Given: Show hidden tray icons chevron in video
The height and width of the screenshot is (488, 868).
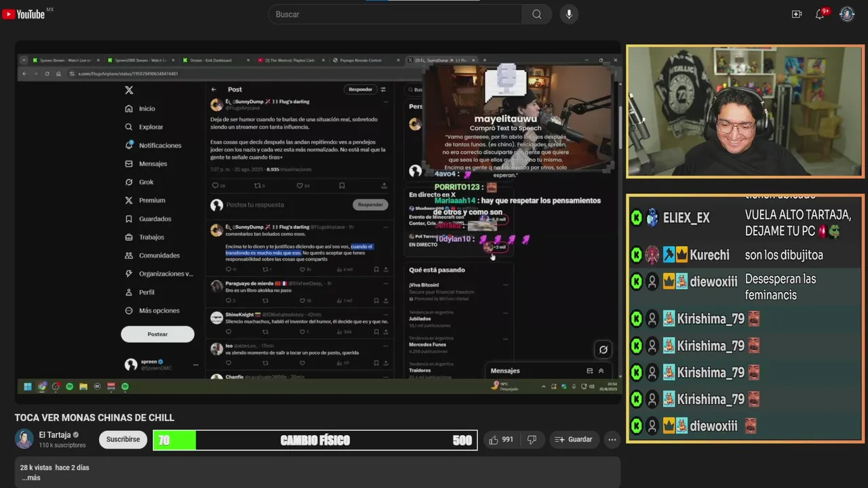Looking at the screenshot, I should click(543, 386).
